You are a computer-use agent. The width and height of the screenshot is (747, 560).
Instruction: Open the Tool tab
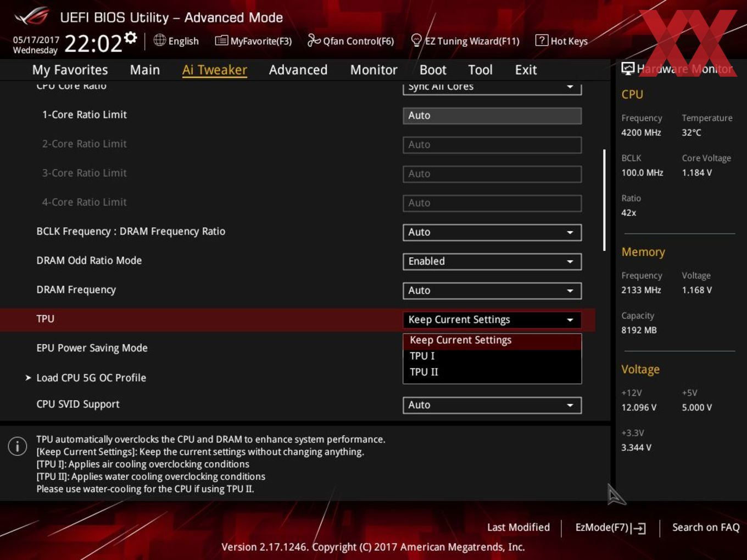480,70
